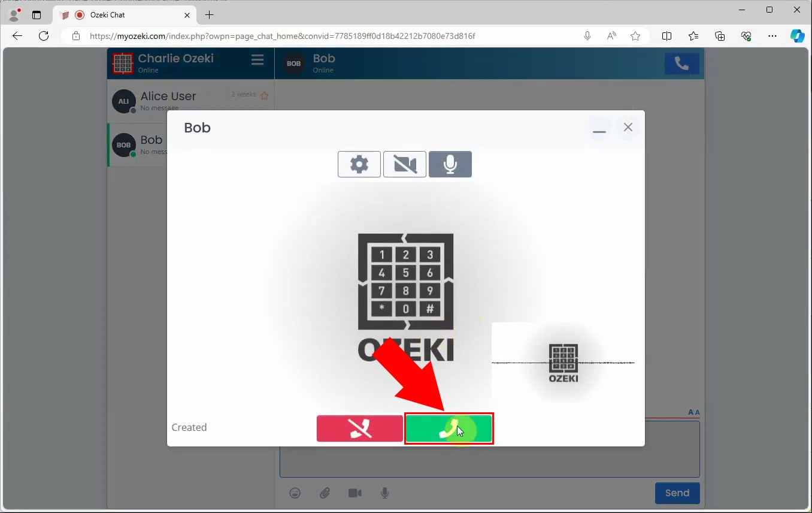The height and width of the screenshot is (513, 812).
Task: Select Alice User conversation
Action: (190, 101)
